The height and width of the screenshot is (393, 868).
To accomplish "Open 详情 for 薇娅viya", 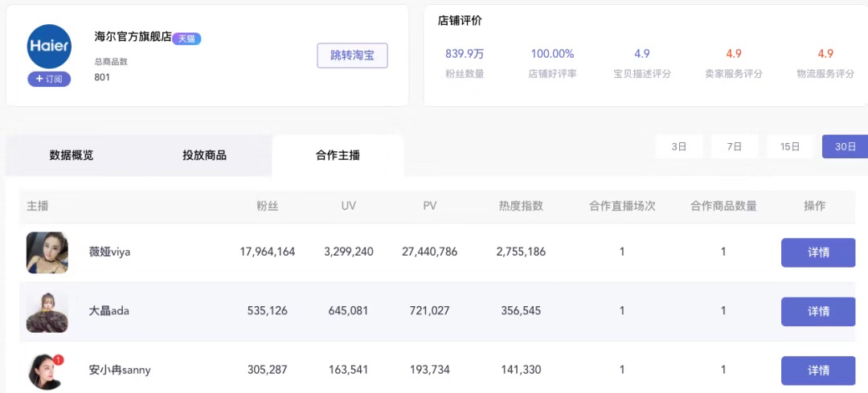I will click(x=818, y=252).
